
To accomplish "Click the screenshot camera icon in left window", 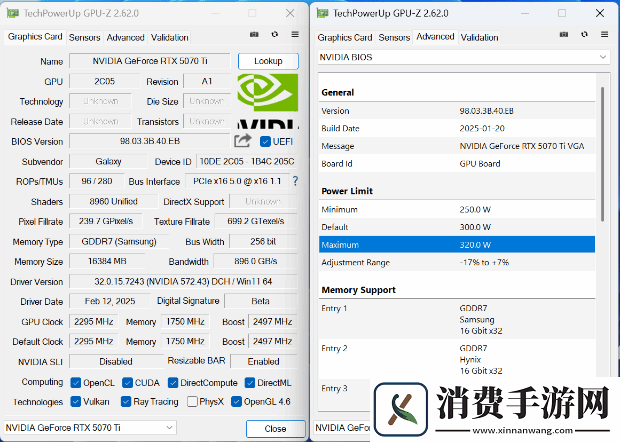I will point(255,36).
